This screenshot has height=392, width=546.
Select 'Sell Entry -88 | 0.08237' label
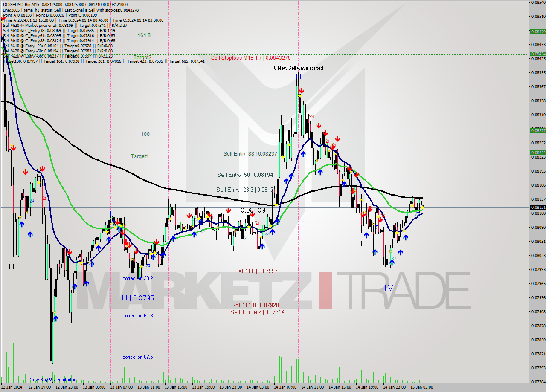pos(250,153)
